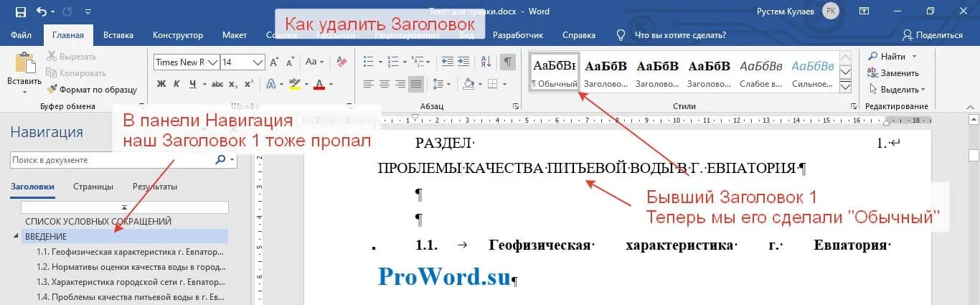Click the Заменить replace button
Viewport: 980px width, 305px height.
893,72
